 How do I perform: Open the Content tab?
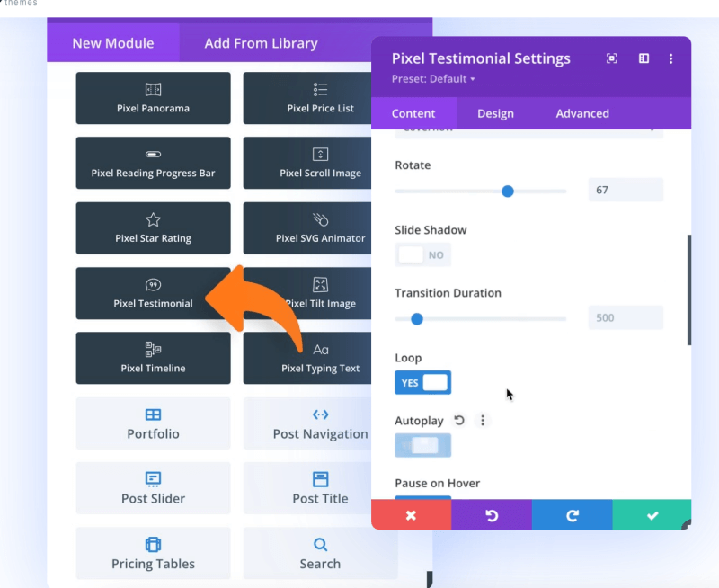pos(413,113)
